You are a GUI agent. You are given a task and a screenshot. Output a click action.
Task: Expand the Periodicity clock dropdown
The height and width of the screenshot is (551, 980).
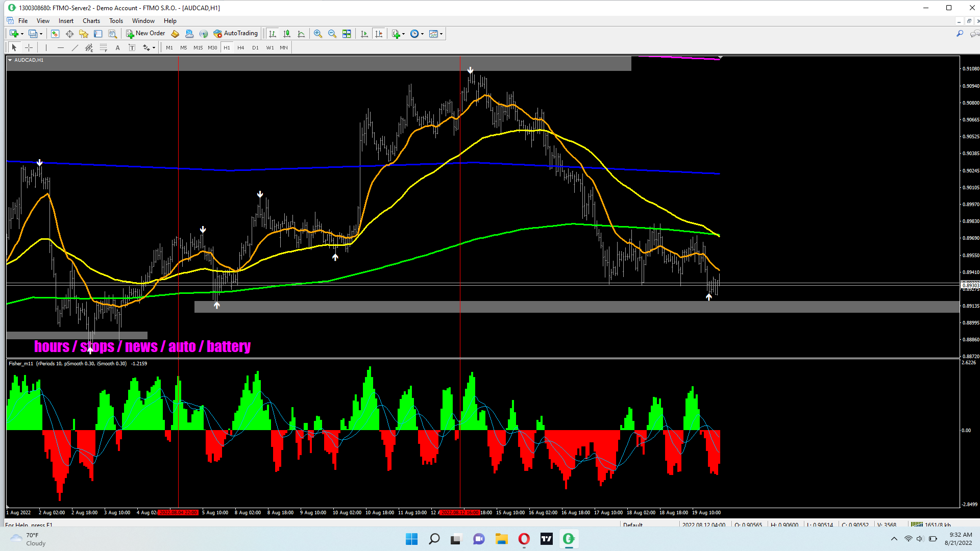point(422,34)
